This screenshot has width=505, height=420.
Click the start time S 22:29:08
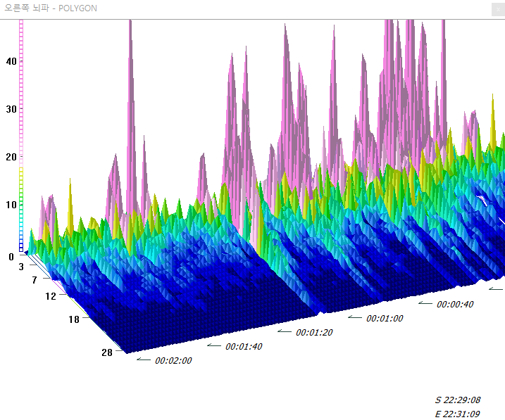click(x=458, y=400)
